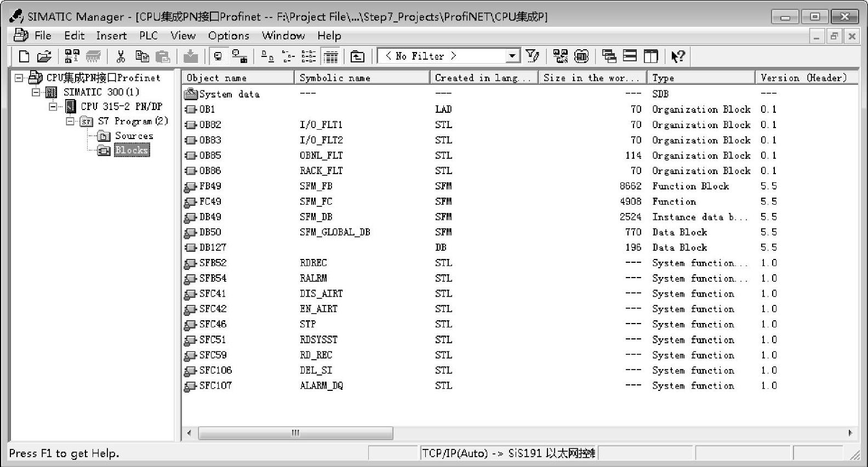Click the System data folder icon

(x=191, y=94)
